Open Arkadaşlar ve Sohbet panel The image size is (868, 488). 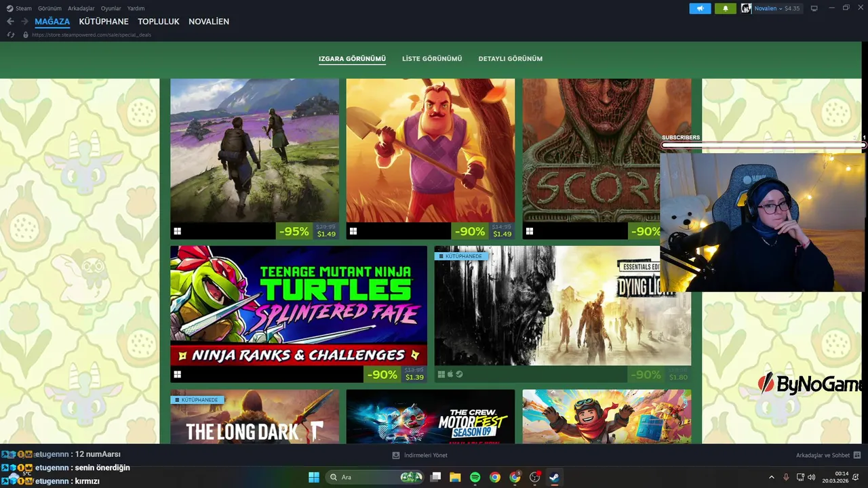pos(823,455)
